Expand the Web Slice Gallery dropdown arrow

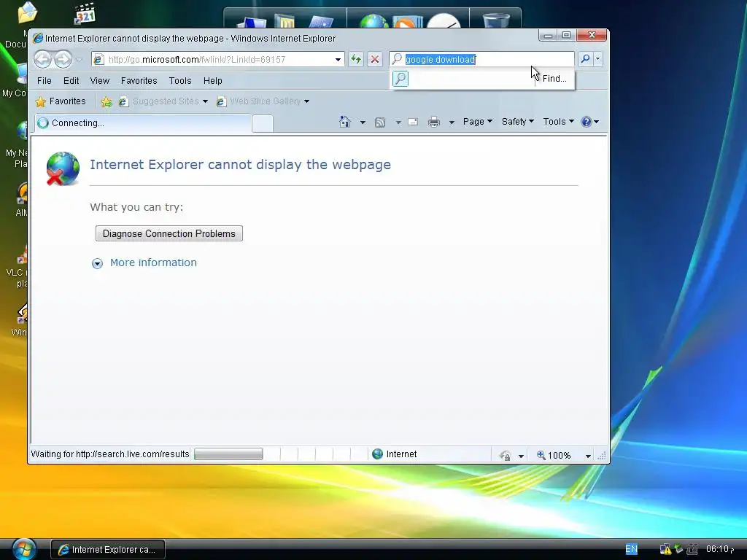(307, 101)
